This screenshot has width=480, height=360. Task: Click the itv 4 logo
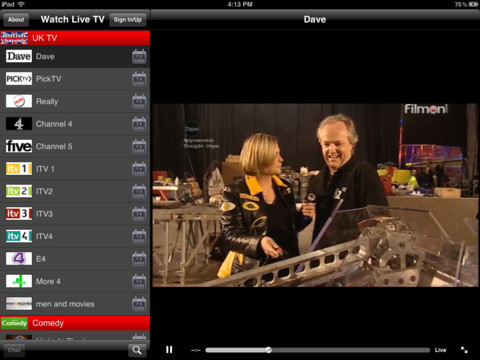pyautogui.click(x=19, y=236)
